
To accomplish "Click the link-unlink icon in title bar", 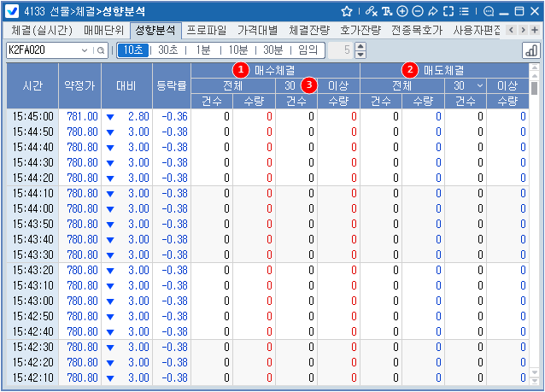I will click(370, 12).
